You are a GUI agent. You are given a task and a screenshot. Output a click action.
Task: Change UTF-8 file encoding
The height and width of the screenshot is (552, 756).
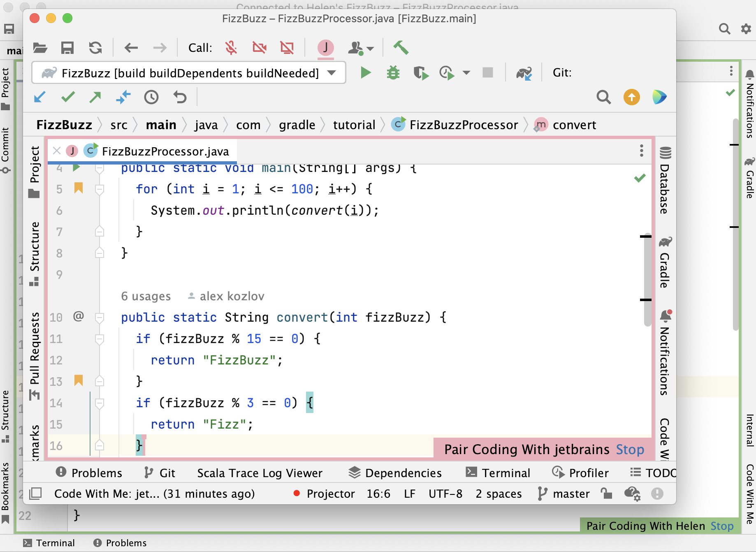[445, 493]
